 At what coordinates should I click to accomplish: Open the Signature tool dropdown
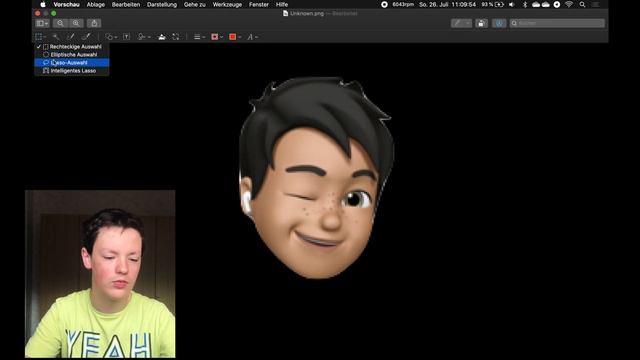click(x=144, y=37)
